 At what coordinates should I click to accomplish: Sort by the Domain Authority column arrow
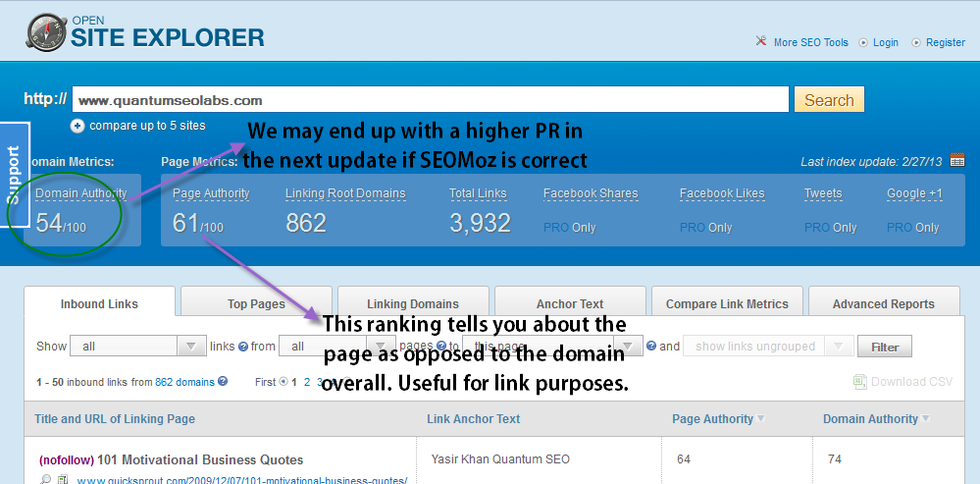coord(927,419)
